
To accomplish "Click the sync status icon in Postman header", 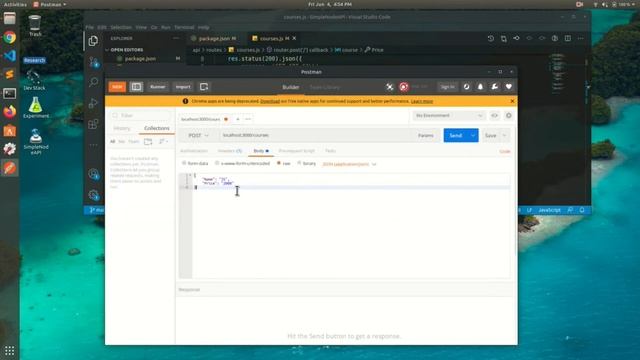I will 467,87.
